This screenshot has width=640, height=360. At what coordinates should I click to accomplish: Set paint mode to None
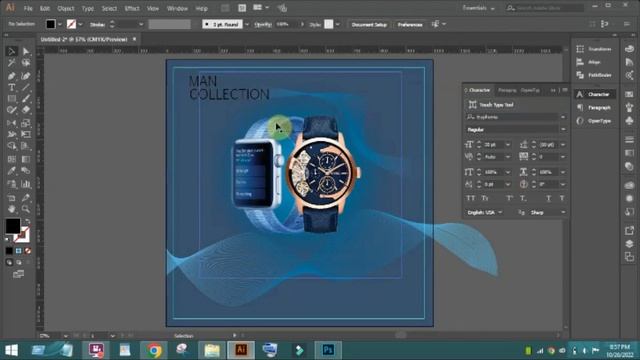tap(28, 251)
